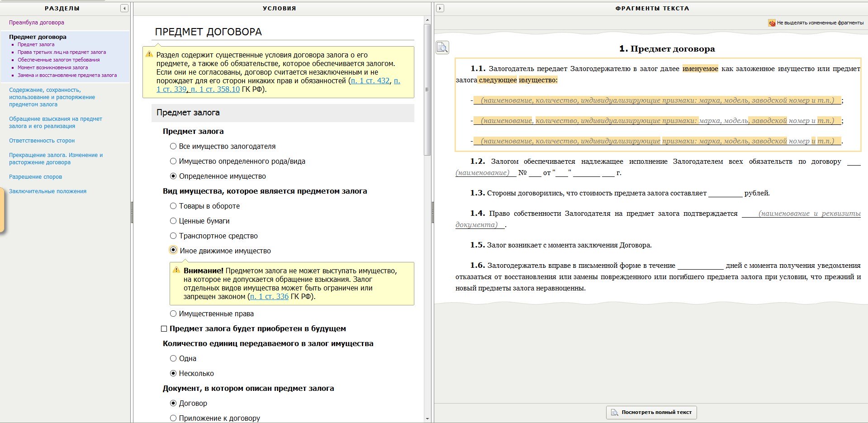This screenshot has height=423, width=868.
Task: Open the 'Ответственность сторон' section
Action: [x=42, y=141]
